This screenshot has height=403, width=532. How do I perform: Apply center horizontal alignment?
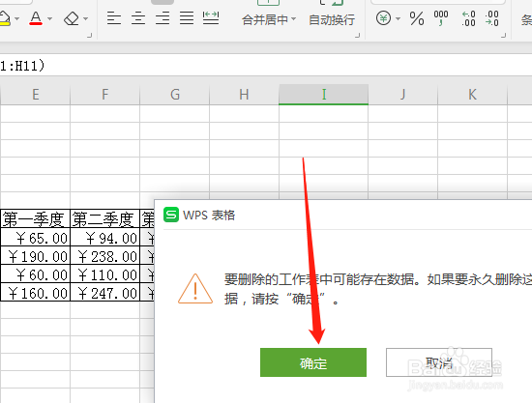pos(138,18)
